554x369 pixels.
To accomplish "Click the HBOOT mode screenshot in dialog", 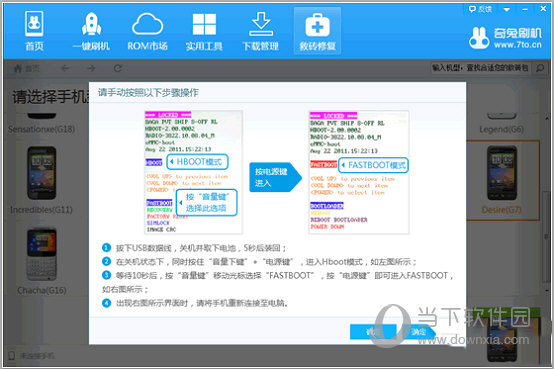I will [x=194, y=172].
